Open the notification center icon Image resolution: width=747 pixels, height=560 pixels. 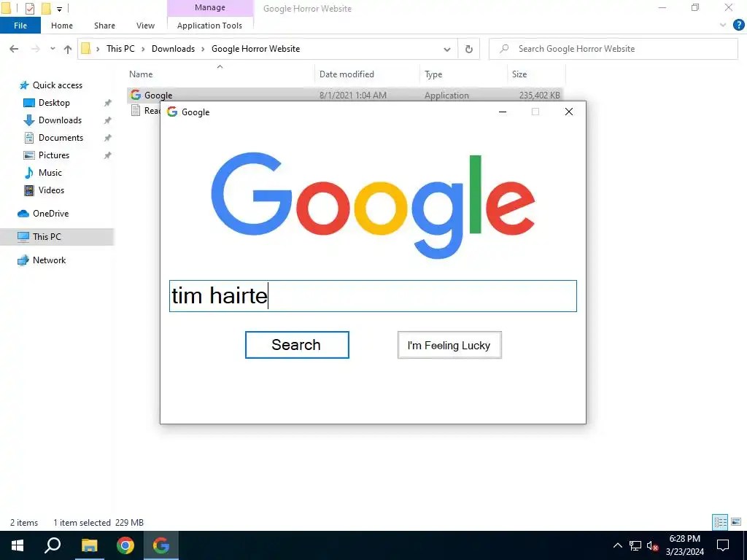pos(723,545)
